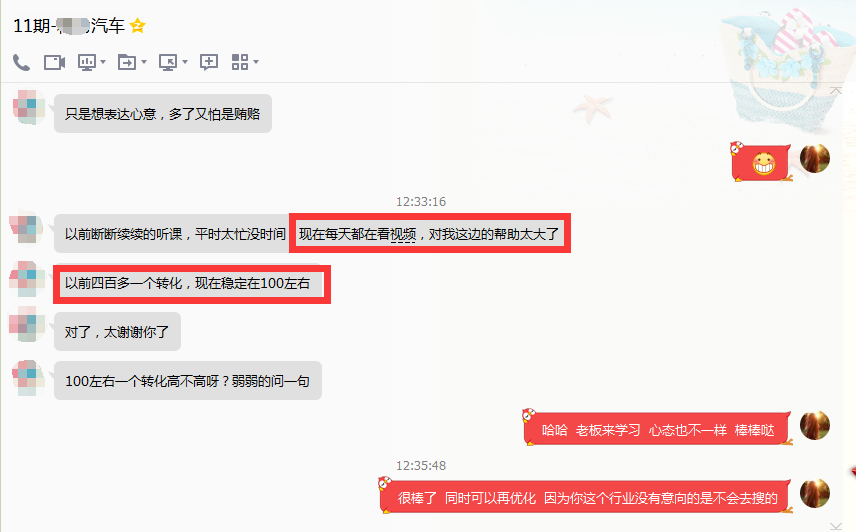This screenshot has width=856, height=532.
Task: Select the message 100左右一个转化高不高呀
Action: pos(188,380)
